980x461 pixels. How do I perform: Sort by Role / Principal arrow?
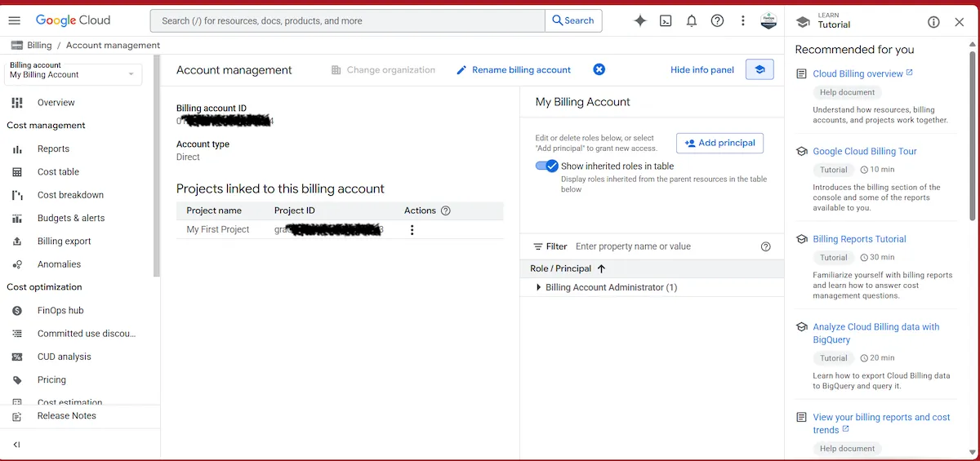[602, 268]
